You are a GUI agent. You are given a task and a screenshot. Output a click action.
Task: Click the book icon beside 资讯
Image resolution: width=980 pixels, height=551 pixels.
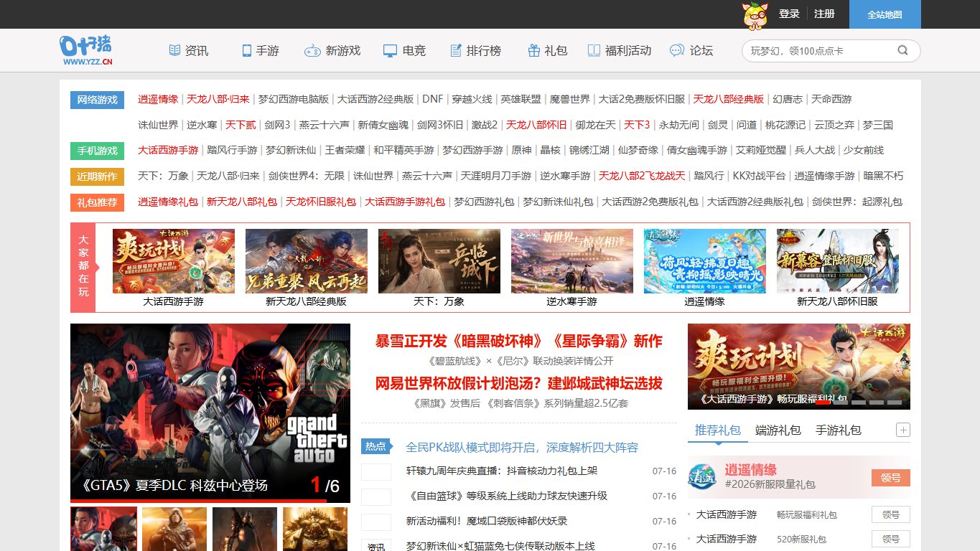click(x=174, y=50)
